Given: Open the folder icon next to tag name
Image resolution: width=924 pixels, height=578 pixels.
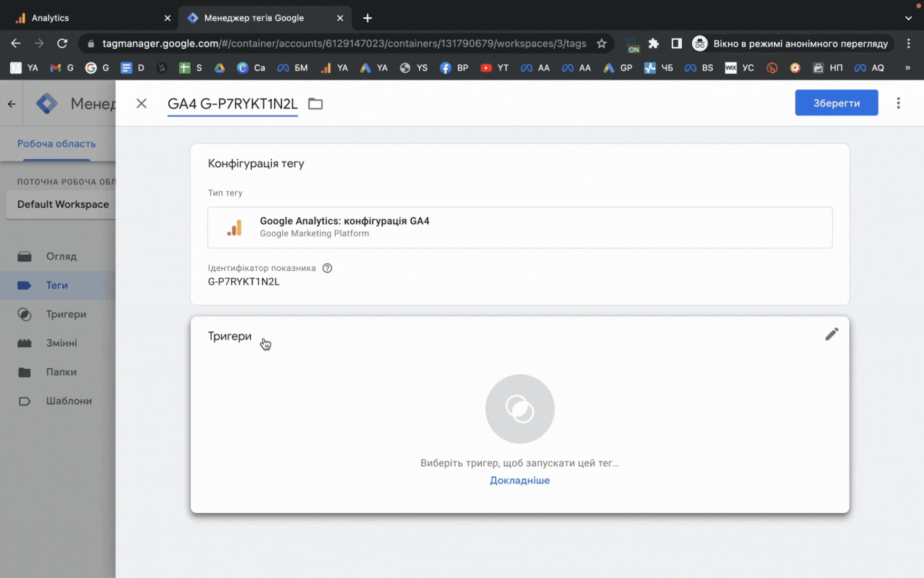Looking at the screenshot, I should tap(315, 104).
